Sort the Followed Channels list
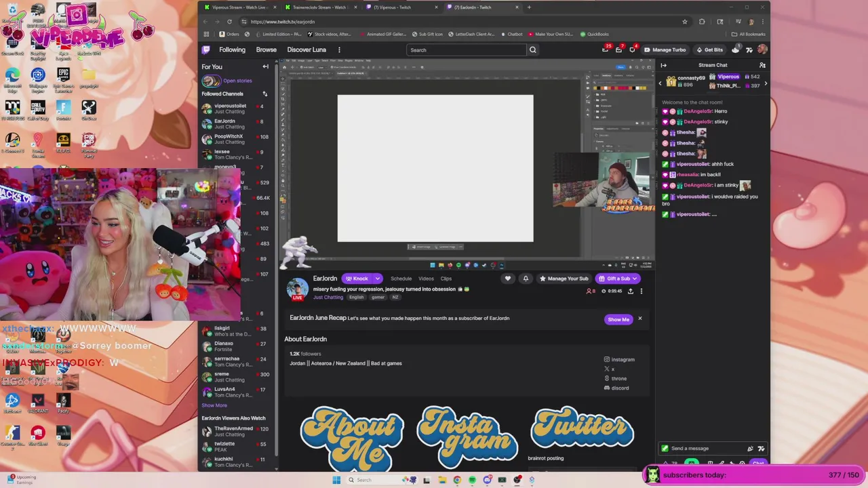 265,94
